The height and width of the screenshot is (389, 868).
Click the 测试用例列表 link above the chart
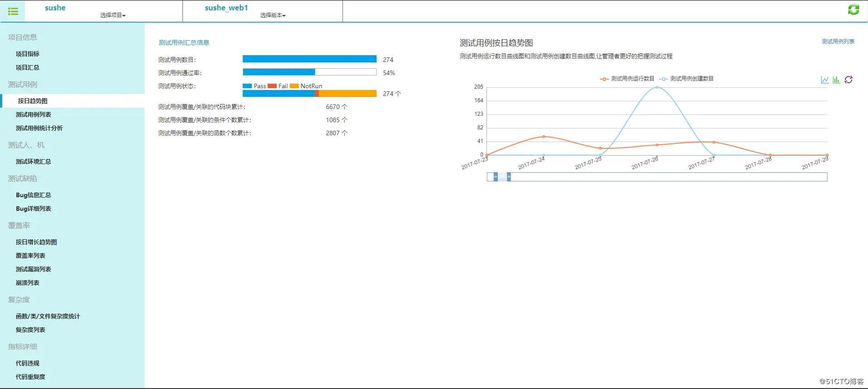click(838, 42)
